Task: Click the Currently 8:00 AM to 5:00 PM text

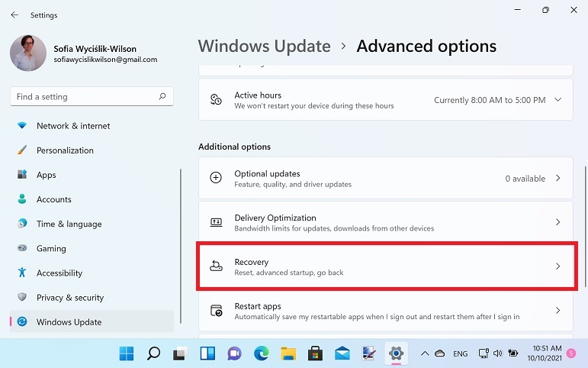Action: coord(490,100)
